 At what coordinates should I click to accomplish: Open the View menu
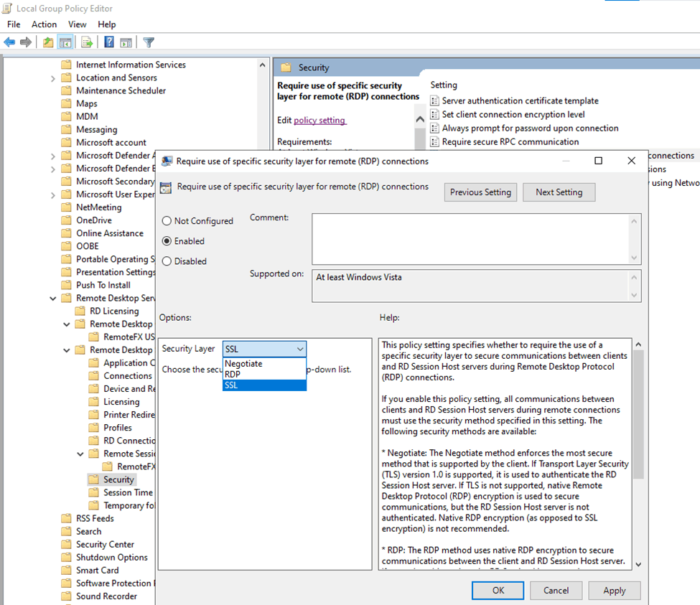[x=77, y=24]
